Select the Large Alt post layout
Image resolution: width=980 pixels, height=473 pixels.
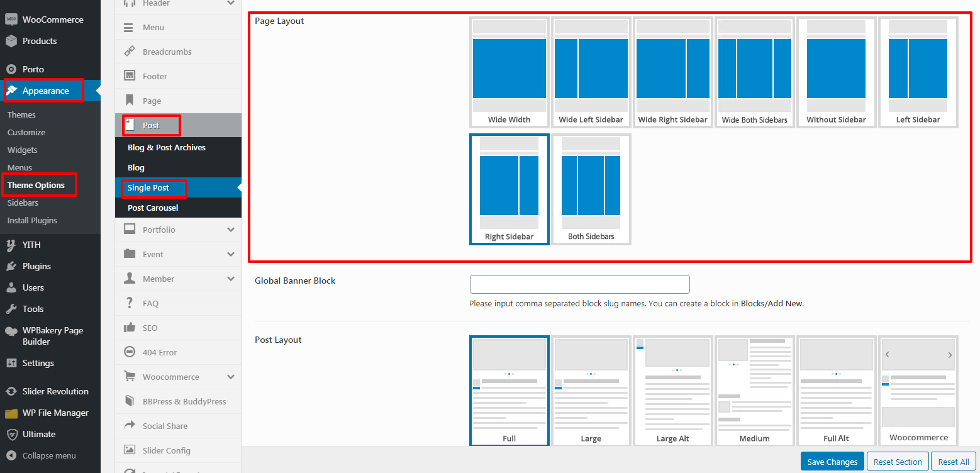point(673,391)
